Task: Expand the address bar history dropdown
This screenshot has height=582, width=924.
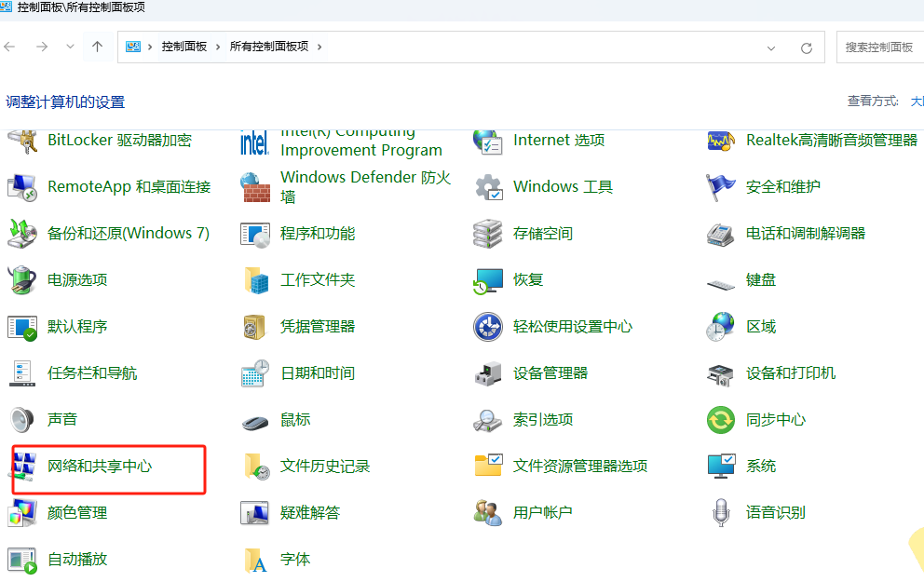Action: click(x=771, y=47)
